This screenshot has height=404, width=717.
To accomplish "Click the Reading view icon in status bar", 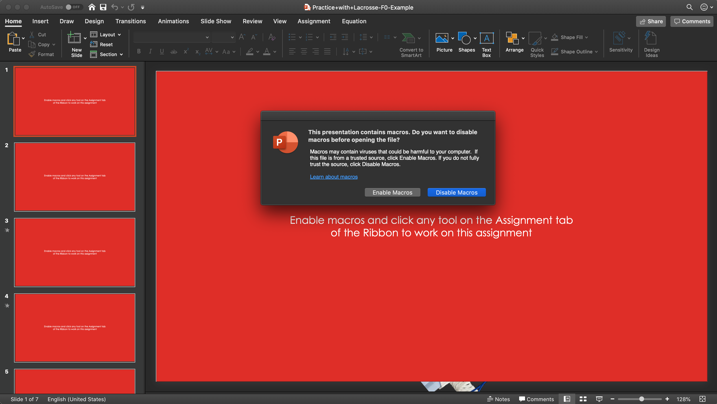I will click(599, 399).
